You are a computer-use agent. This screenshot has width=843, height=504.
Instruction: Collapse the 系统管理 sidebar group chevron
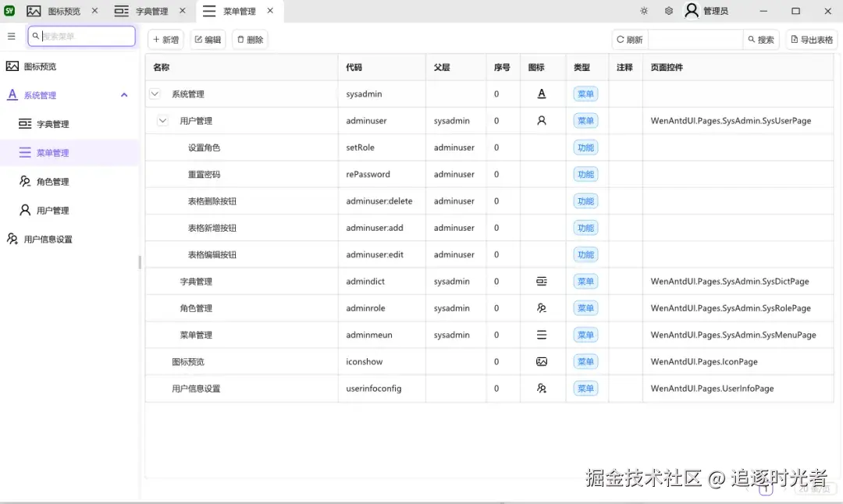(124, 95)
